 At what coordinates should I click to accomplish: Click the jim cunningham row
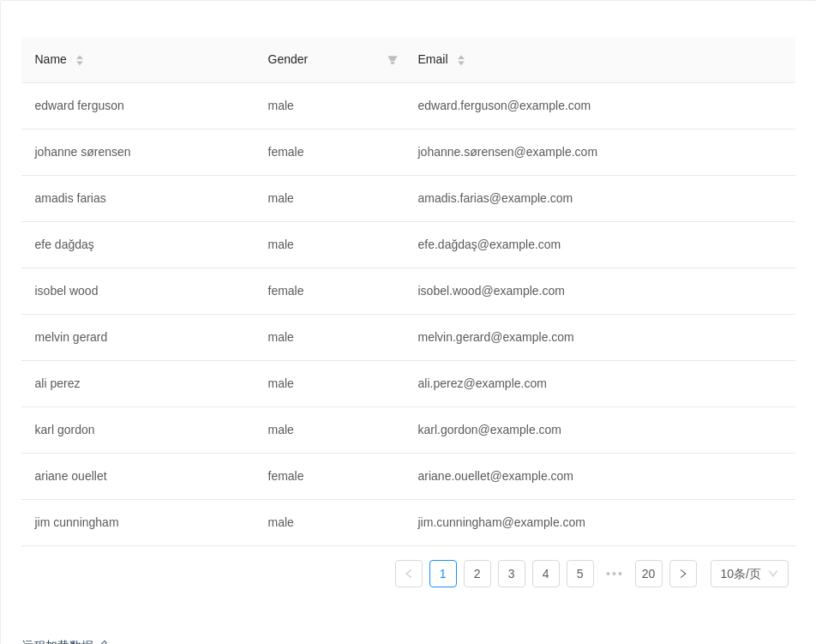[x=77, y=522]
